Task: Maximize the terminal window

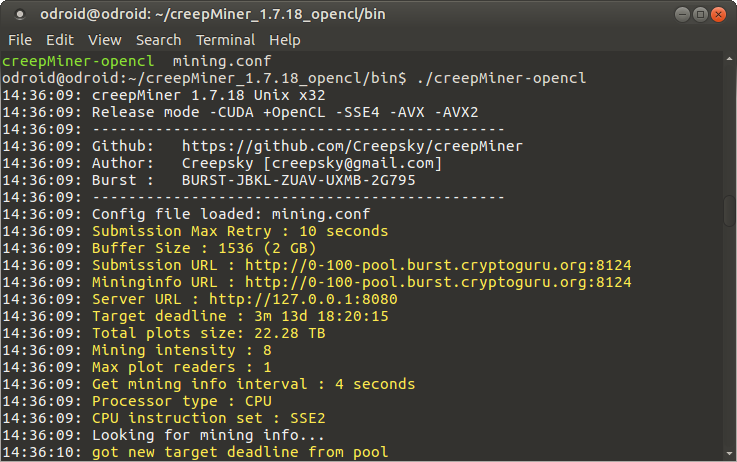Action: [x=700, y=15]
